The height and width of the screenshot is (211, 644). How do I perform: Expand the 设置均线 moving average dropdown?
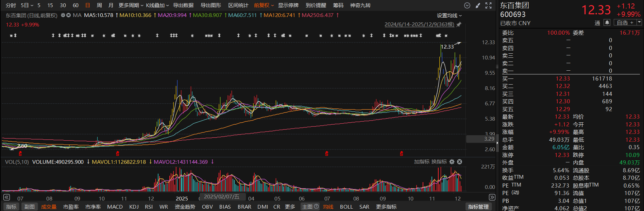click(x=449, y=16)
